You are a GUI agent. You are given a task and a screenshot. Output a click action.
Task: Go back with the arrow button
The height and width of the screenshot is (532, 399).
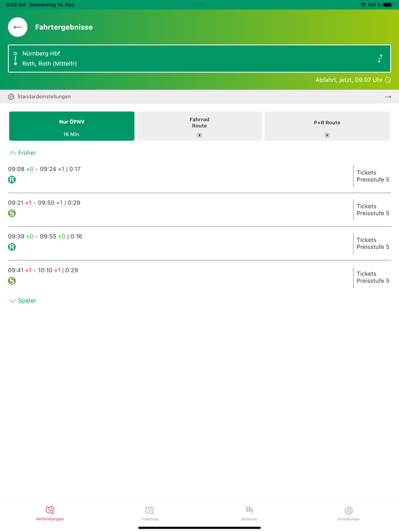click(x=18, y=27)
